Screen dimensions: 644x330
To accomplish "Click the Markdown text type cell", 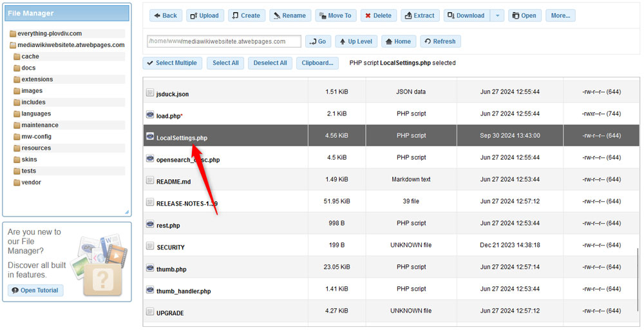I will 411,179.
